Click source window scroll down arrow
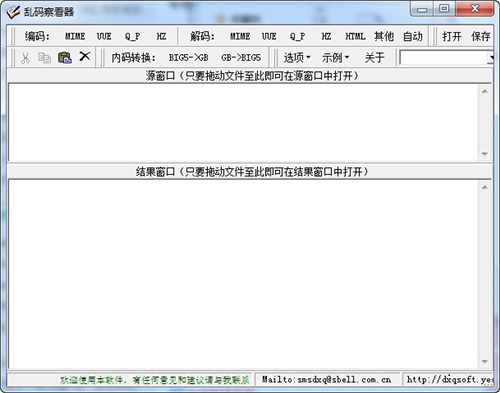Viewport: 500px width, 393px height. point(485,154)
